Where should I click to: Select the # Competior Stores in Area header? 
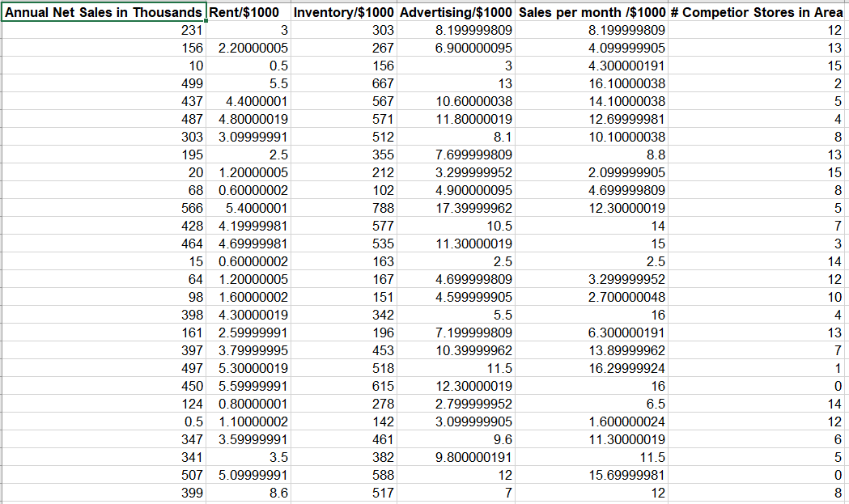pyautogui.click(x=757, y=12)
